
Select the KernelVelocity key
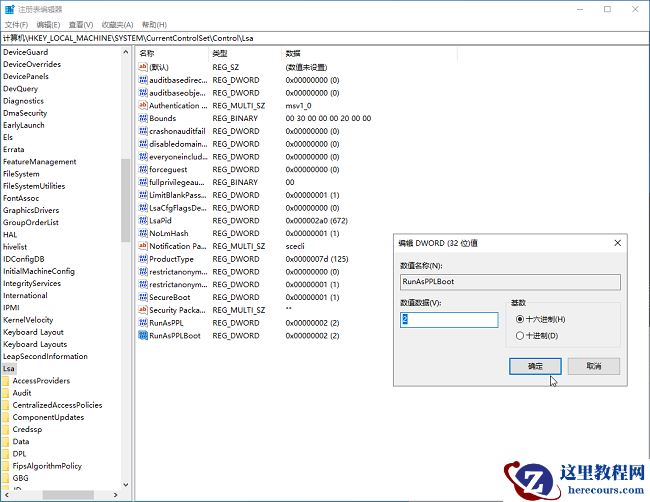[x=28, y=320]
